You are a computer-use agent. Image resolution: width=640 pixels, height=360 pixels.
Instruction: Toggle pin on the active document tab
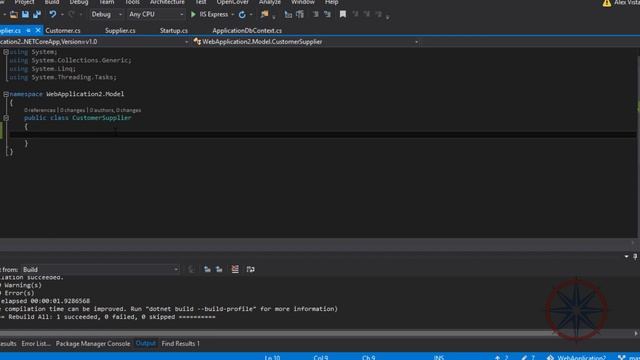coord(28,31)
